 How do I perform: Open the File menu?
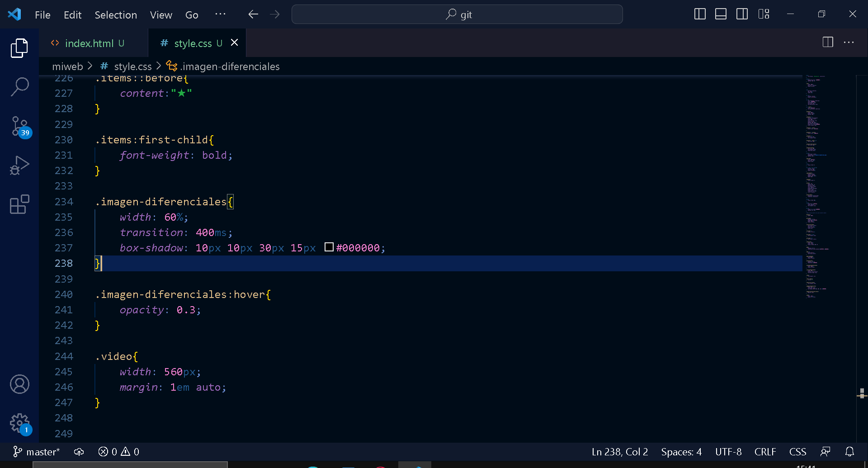coord(42,15)
